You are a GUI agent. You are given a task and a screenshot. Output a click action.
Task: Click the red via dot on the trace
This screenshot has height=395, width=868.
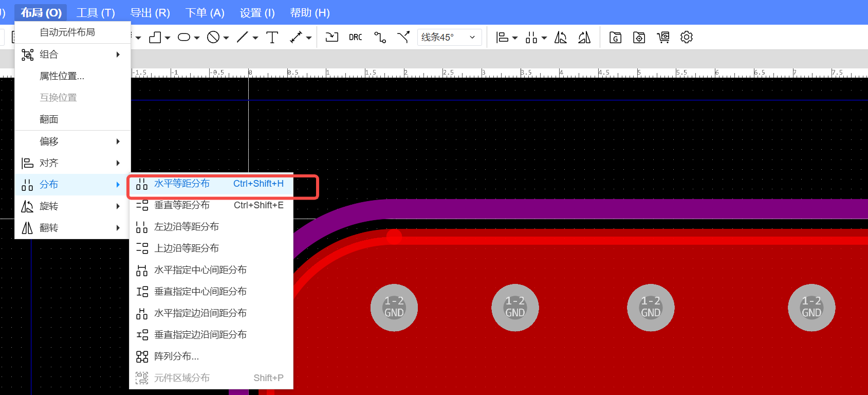click(x=394, y=237)
